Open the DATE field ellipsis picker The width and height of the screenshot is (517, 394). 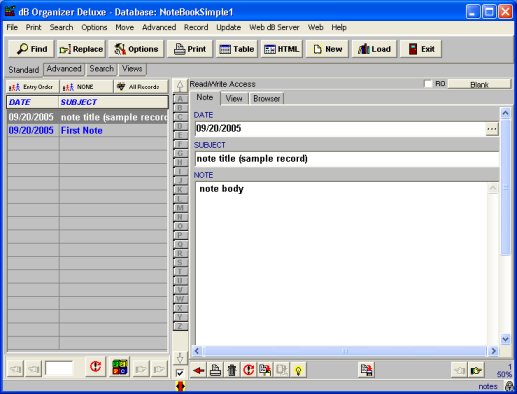[492, 129]
